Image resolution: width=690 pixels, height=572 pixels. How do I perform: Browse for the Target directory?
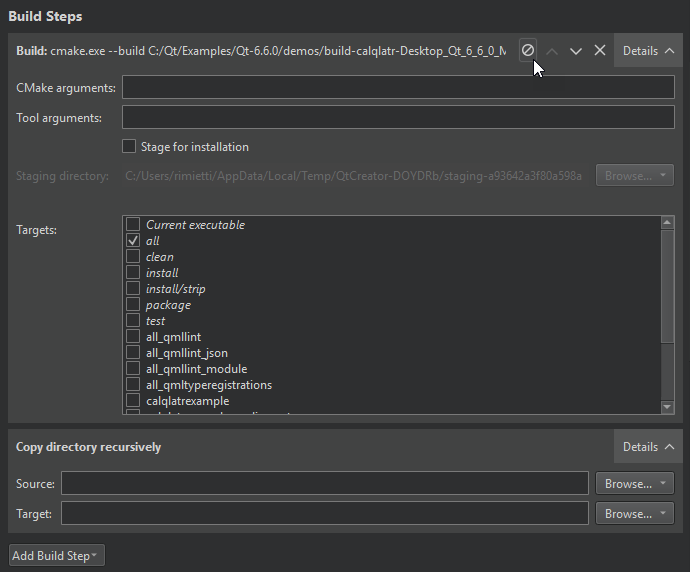(635, 514)
